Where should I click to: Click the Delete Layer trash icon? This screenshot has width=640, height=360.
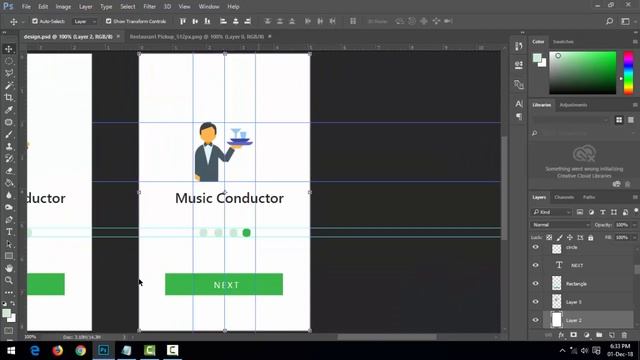click(624, 335)
